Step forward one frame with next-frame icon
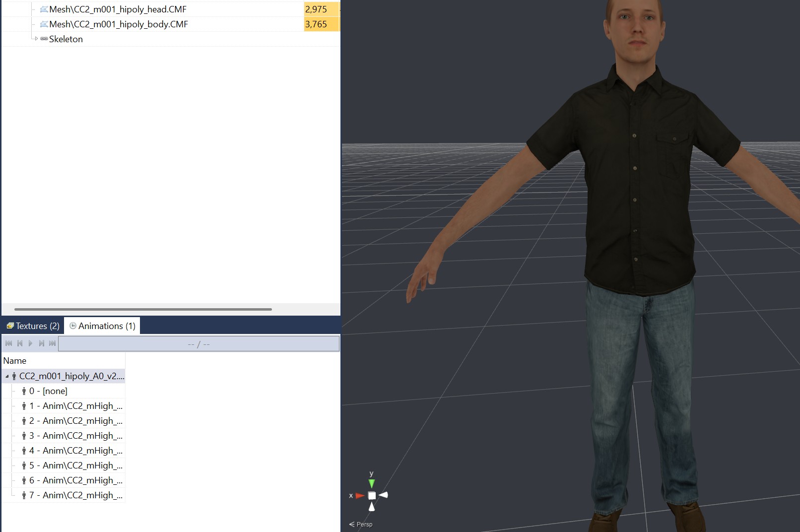 [x=42, y=343]
